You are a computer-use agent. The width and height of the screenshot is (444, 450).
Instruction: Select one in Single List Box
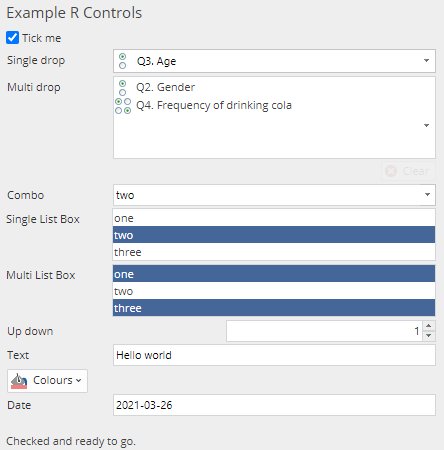click(274, 218)
